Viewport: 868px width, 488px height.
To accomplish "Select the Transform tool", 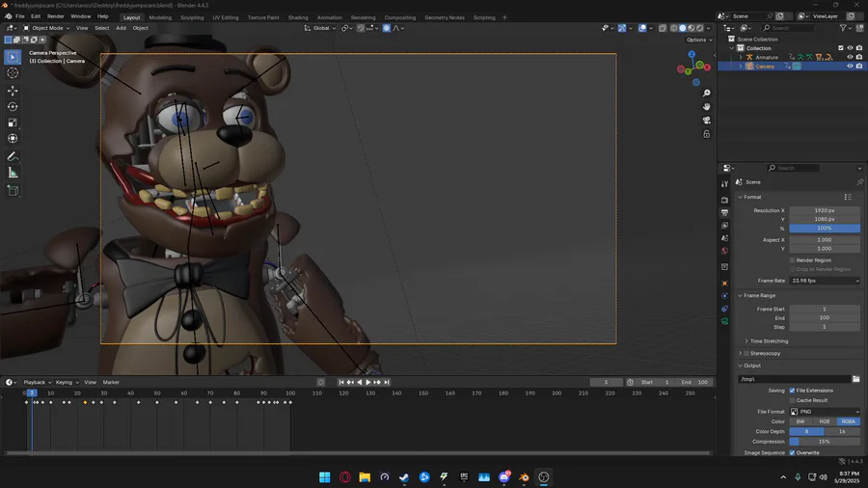I will pyautogui.click(x=13, y=138).
